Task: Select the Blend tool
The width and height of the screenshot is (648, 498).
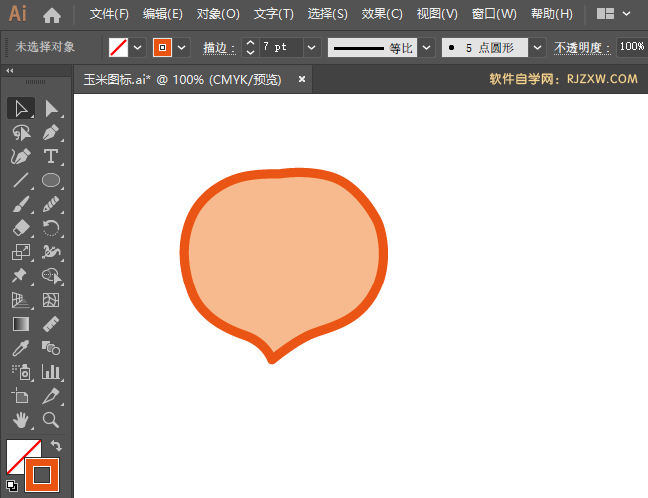Action: [51, 348]
